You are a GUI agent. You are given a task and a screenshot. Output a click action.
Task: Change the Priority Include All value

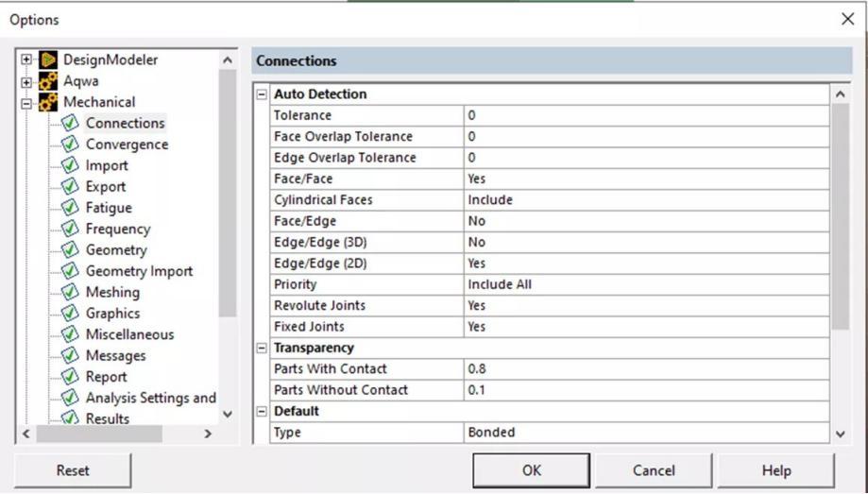(x=646, y=284)
